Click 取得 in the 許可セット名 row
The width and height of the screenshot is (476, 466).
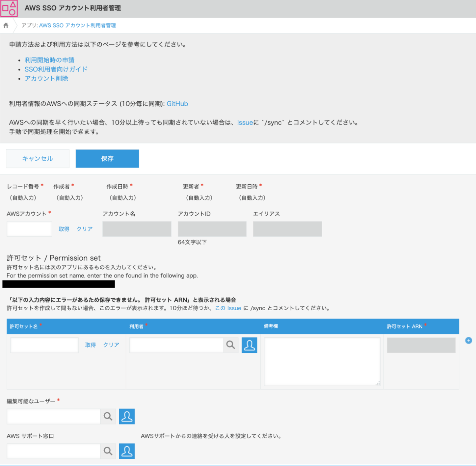90,345
